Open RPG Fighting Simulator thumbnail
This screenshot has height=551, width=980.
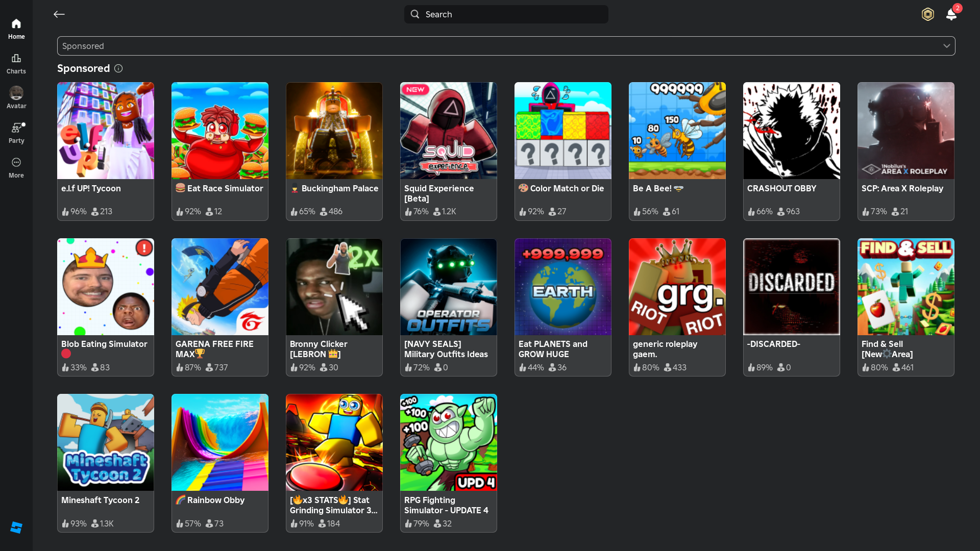click(x=449, y=442)
